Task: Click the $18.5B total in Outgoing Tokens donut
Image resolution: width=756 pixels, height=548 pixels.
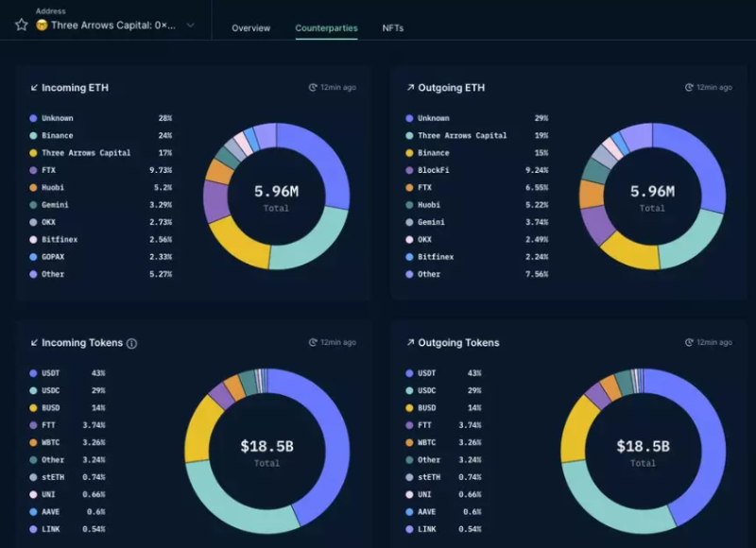Action: (x=643, y=446)
